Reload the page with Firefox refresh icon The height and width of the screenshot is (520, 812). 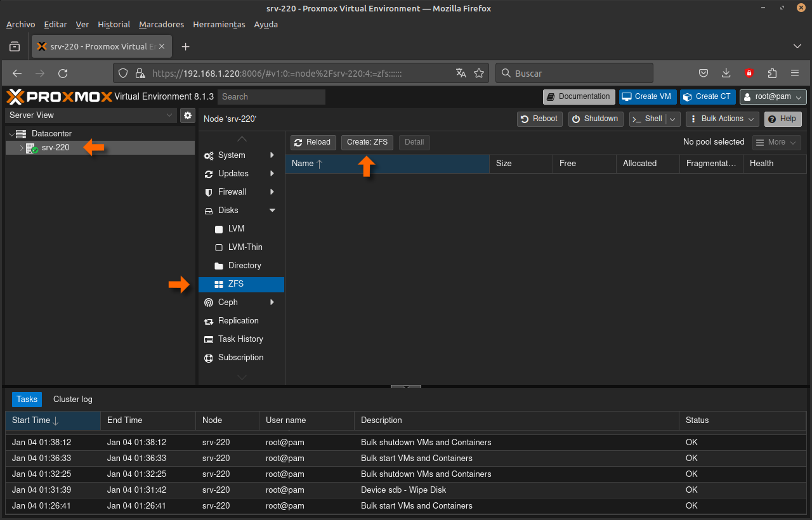pyautogui.click(x=63, y=74)
